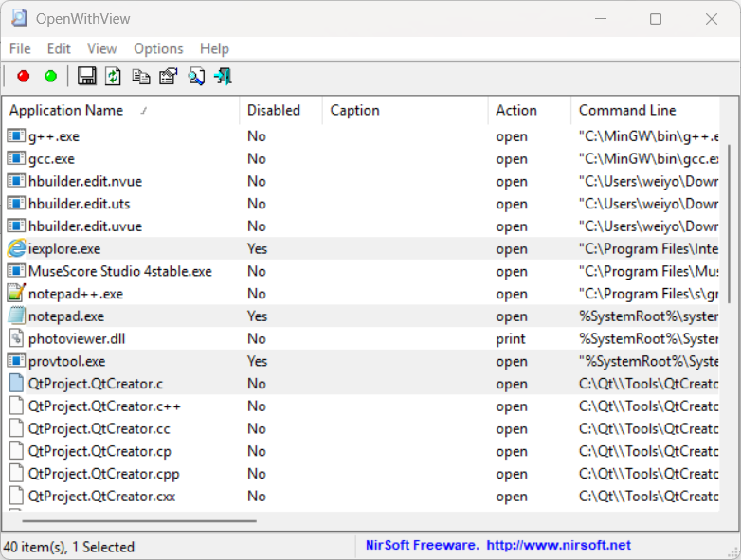
Task: Select the QtProject.QtCreator.cxx row
Action: pyautogui.click(x=363, y=497)
